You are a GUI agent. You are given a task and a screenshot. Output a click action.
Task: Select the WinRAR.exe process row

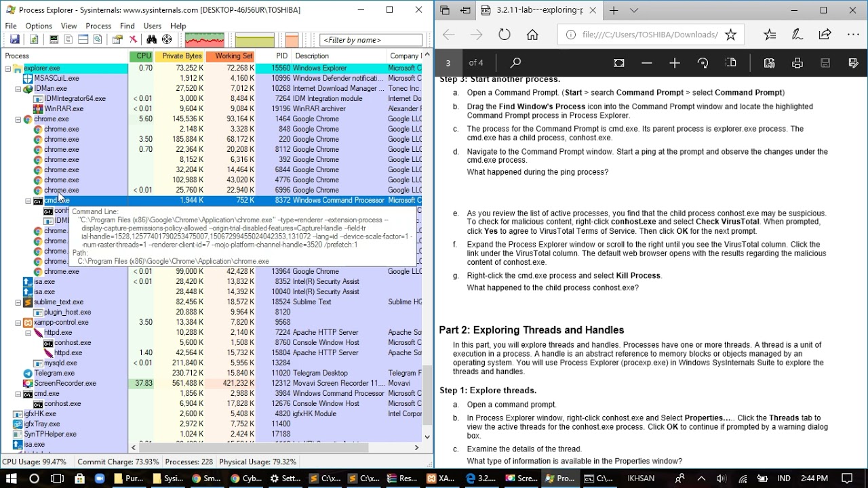pos(212,109)
